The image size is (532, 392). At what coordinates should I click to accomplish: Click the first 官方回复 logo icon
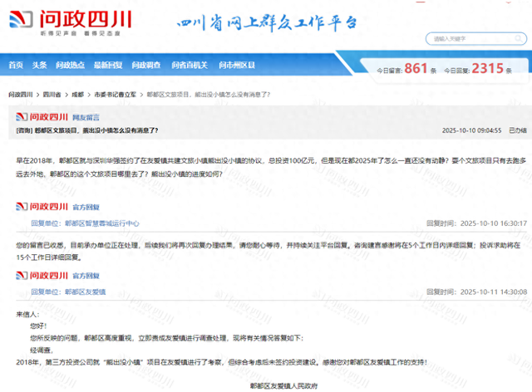pos(42,207)
